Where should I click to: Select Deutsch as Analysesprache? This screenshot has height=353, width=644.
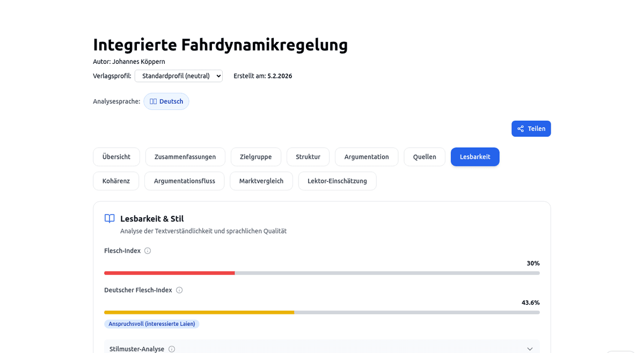coord(166,101)
